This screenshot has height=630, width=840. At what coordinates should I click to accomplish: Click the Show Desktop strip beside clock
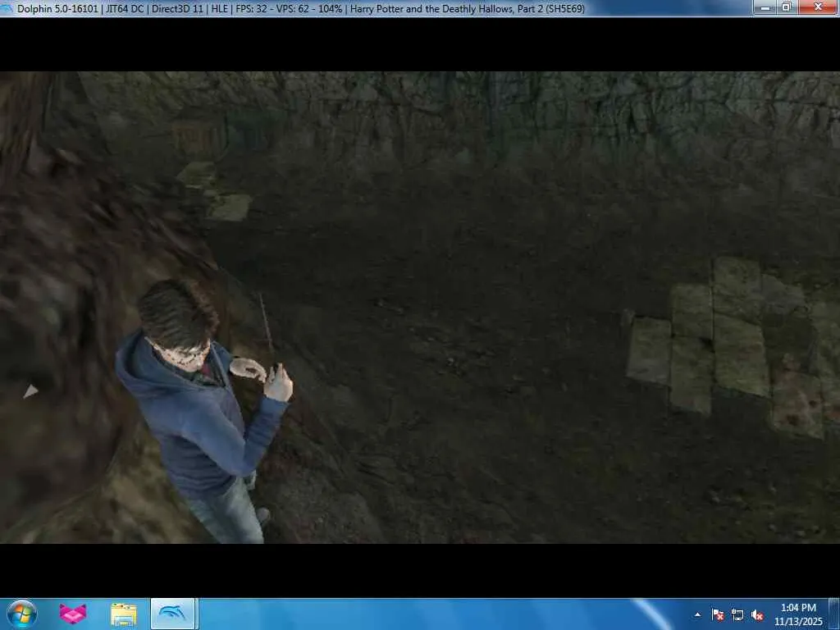[x=833, y=614]
